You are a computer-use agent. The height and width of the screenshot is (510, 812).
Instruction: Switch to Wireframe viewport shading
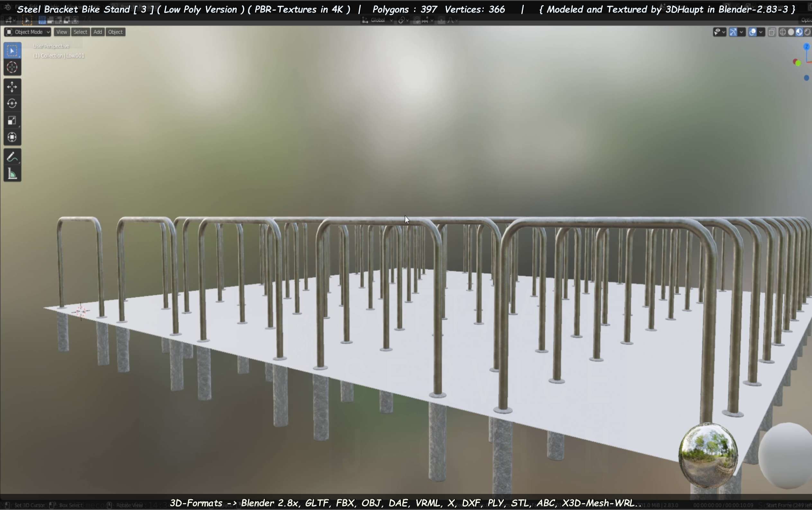point(783,32)
